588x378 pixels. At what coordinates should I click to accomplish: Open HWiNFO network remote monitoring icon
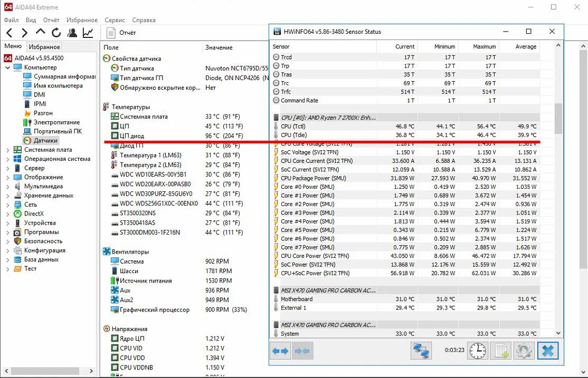click(421, 351)
